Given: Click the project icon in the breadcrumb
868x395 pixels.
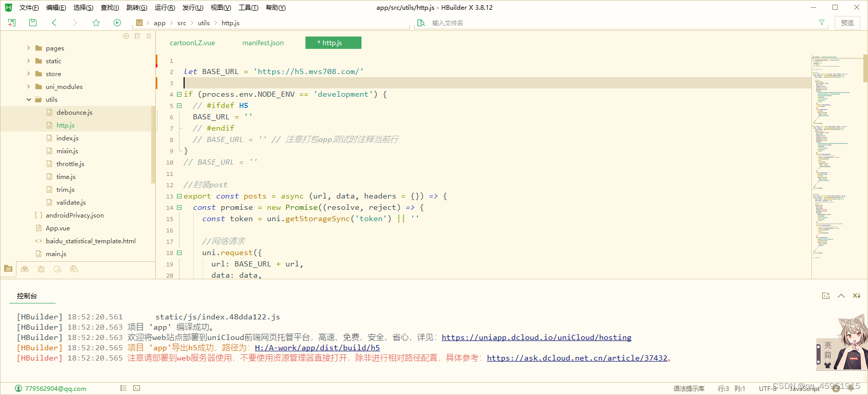Looking at the screenshot, I should click(x=139, y=23).
